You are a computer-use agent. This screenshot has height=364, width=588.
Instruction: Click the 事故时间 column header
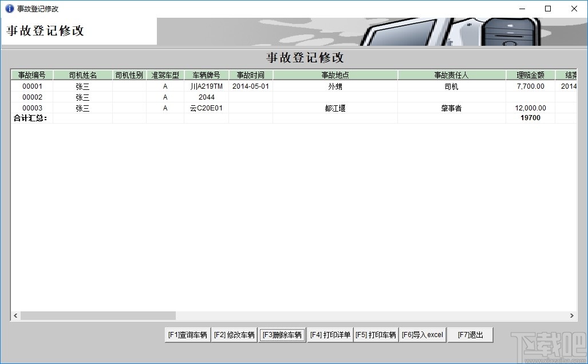(250, 74)
